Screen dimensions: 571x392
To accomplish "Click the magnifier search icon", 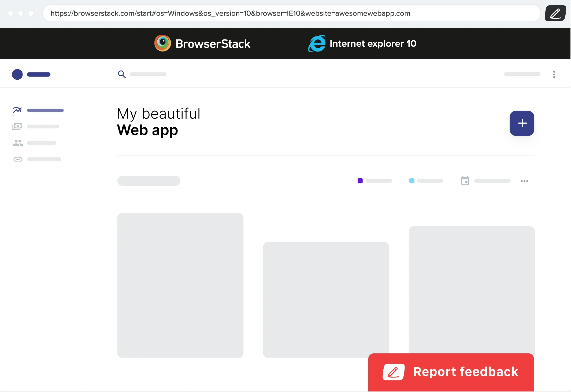I will (x=122, y=74).
